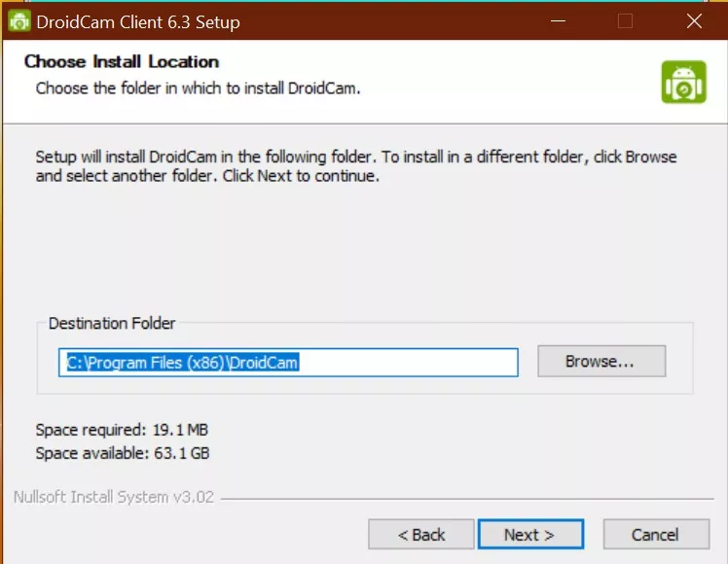
Task: Click the "Destination Folder" group label
Action: coord(112,323)
